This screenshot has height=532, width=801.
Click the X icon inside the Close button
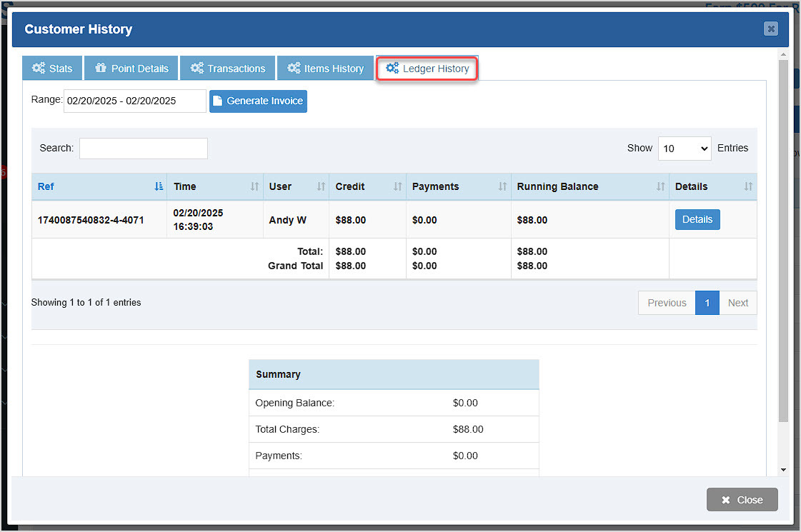pos(727,499)
